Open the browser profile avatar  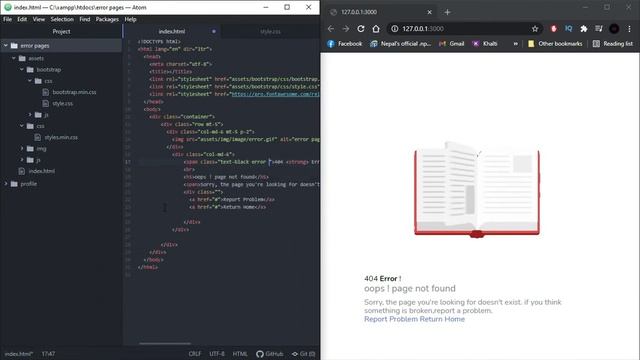[x=614, y=29]
